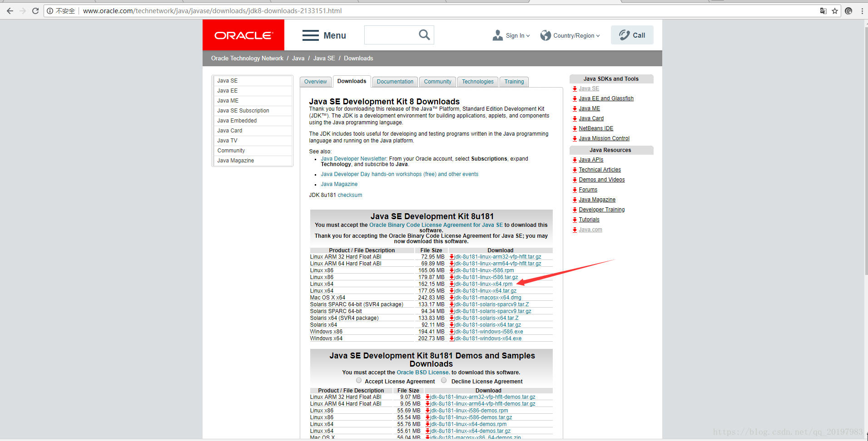
Task: Click red arrow icon beside Java EE and Glassfish
Action: click(575, 98)
